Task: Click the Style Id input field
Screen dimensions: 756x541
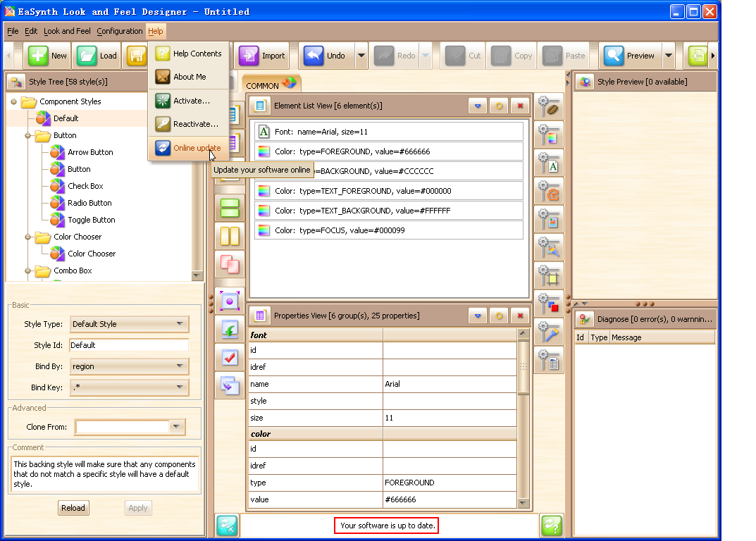Action: pos(129,345)
